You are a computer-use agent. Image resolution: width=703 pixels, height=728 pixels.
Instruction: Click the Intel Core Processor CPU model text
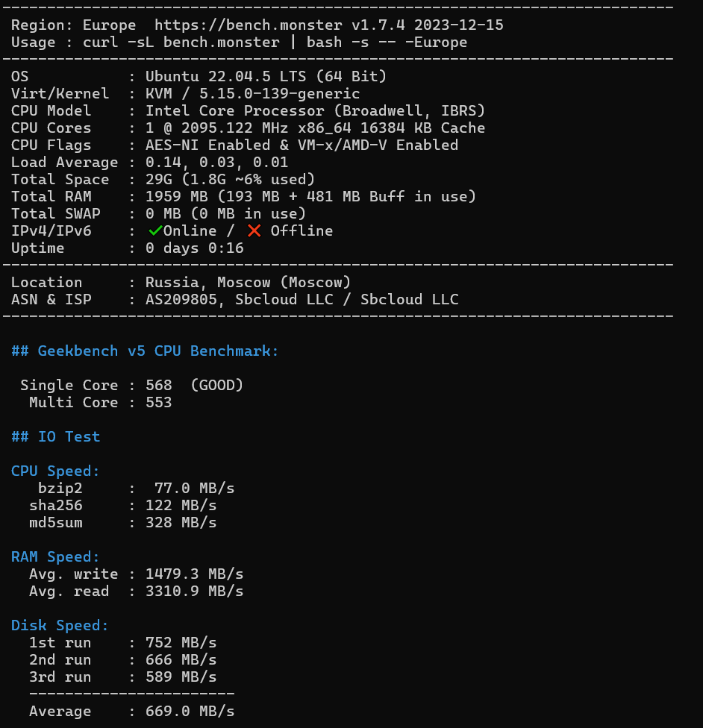click(315, 110)
